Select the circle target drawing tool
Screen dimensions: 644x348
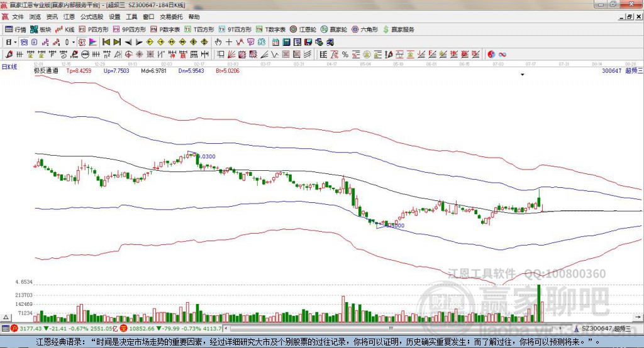(128, 54)
